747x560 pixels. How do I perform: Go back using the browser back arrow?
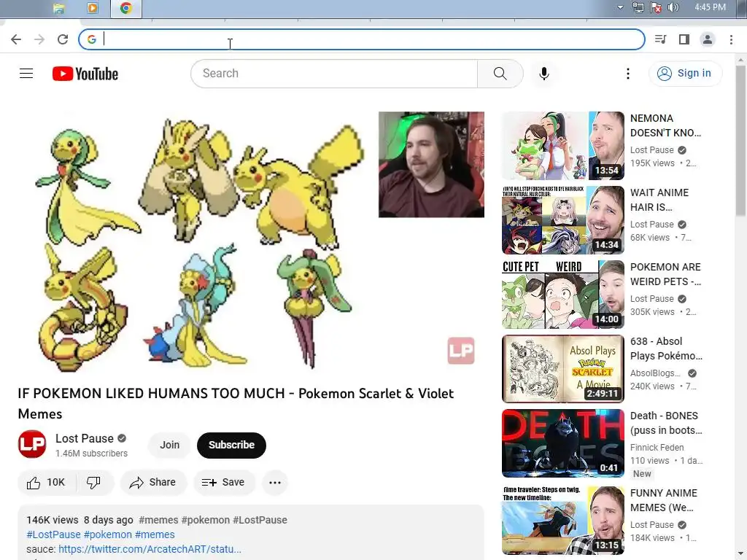click(x=16, y=39)
